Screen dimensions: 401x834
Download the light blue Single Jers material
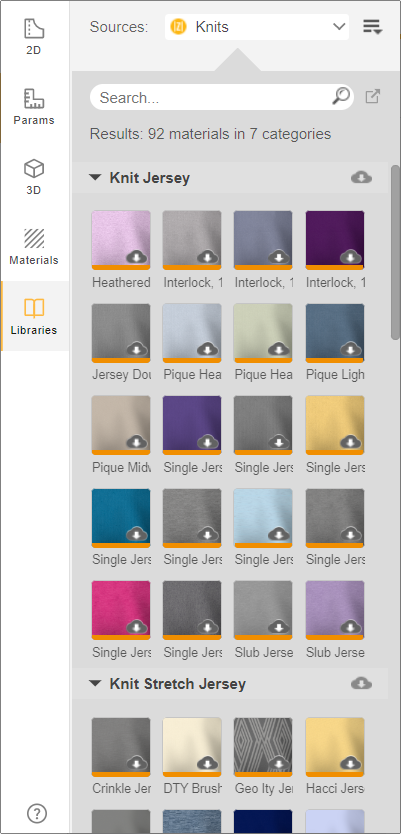click(279, 535)
